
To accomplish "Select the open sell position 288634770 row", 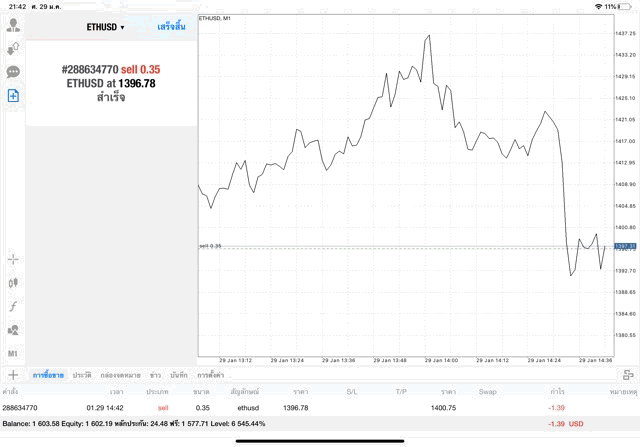I will pos(300,408).
